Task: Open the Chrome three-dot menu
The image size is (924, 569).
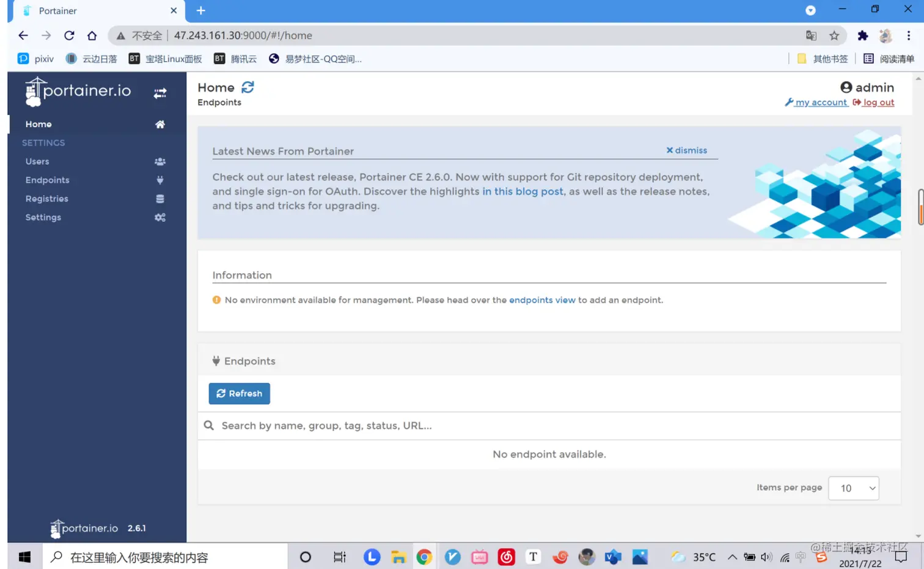Action: pyautogui.click(x=909, y=35)
